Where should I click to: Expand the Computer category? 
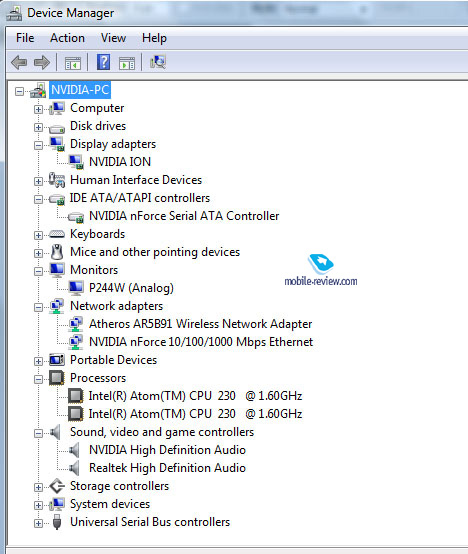38,109
